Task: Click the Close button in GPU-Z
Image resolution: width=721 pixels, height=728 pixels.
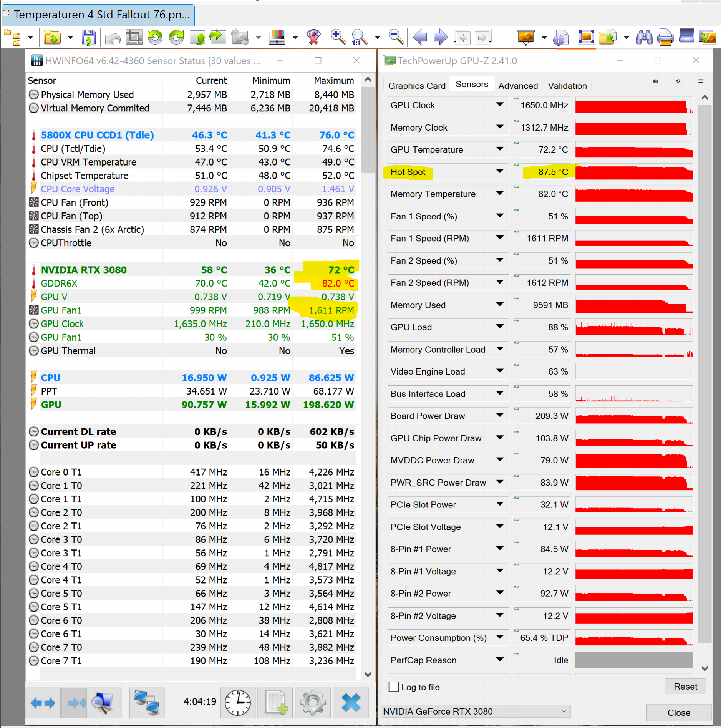Action: click(679, 713)
